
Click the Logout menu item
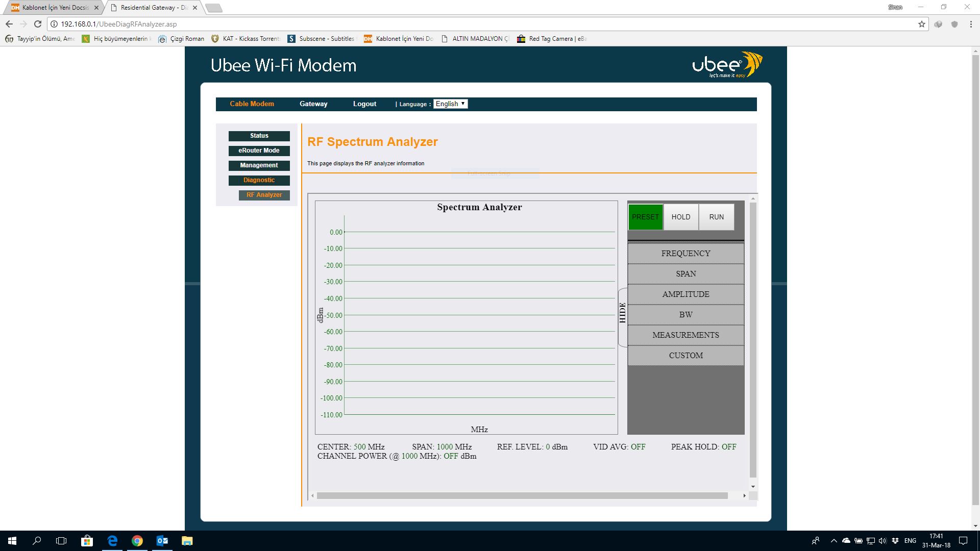(364, 104)
